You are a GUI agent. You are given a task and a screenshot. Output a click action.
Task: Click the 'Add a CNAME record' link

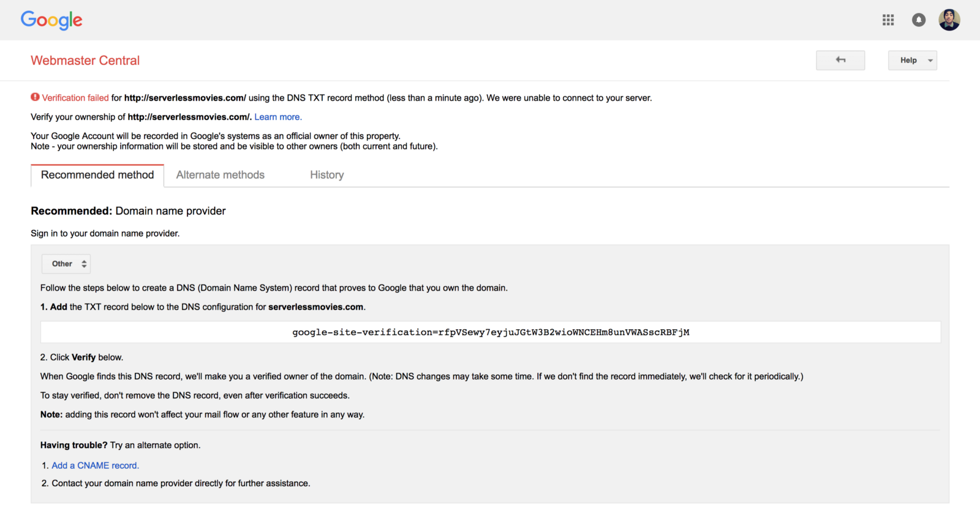point(95,466)
